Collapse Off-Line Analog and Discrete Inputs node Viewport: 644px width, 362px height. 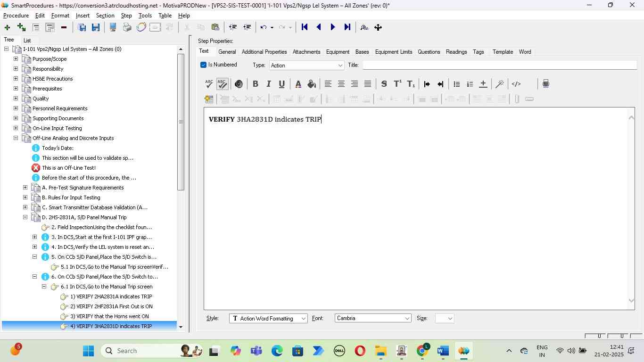click(x=16, y=138)
